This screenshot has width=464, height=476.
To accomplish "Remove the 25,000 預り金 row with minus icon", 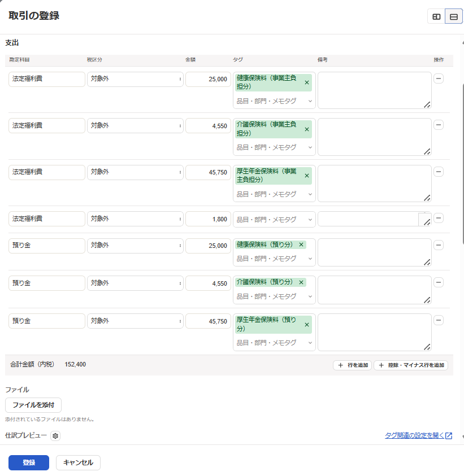I will [439, 245].
